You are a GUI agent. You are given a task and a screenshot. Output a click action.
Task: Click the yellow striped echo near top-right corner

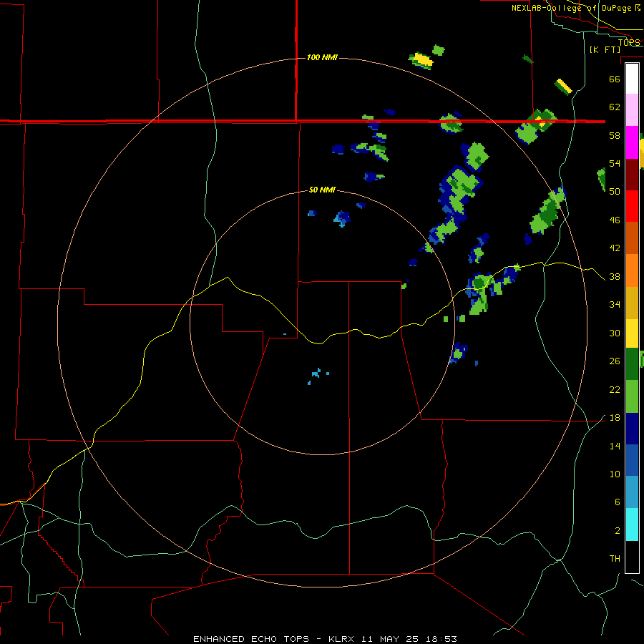pyautogui.click(x=563, y=87)
